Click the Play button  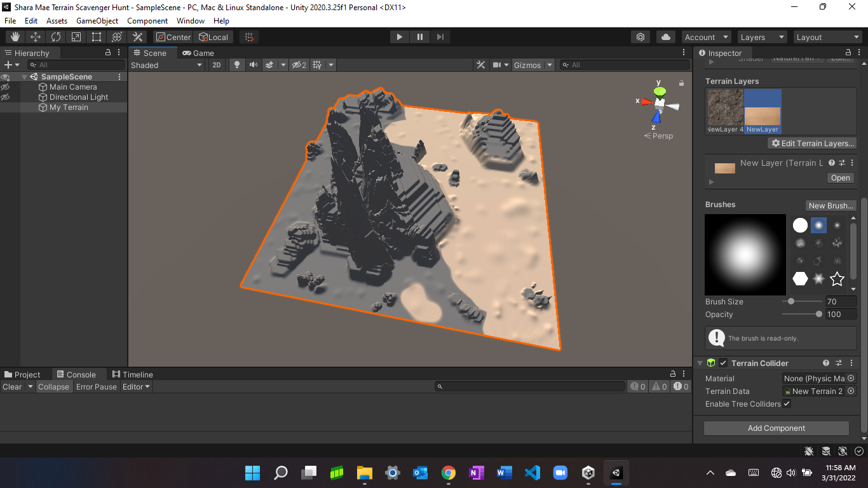(399, 37)
